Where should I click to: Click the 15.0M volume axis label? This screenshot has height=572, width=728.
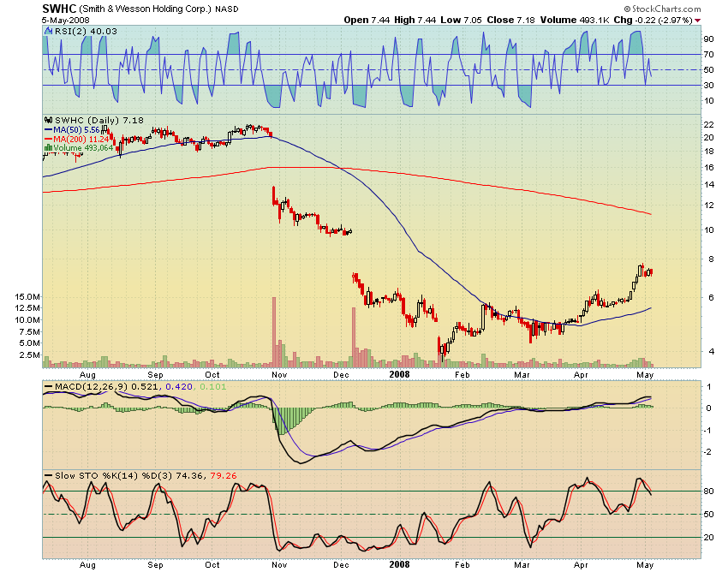[x=27, y=296]
